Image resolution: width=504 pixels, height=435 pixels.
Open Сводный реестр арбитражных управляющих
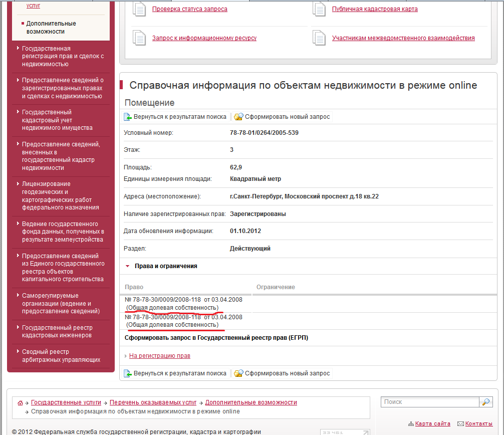61,355
